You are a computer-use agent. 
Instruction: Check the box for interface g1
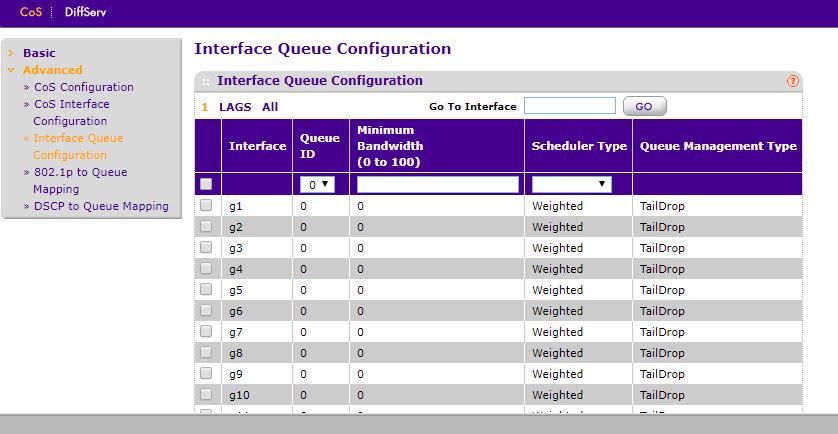point(206,205)
